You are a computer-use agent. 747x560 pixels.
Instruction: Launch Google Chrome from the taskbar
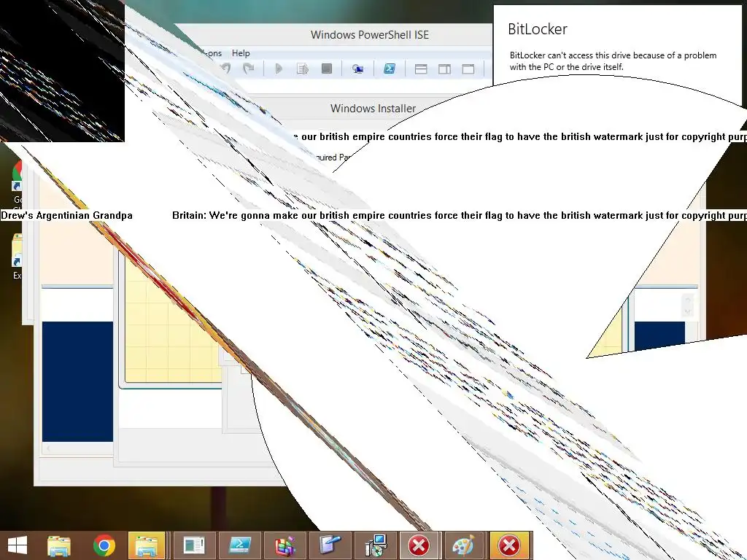[104, 545]
